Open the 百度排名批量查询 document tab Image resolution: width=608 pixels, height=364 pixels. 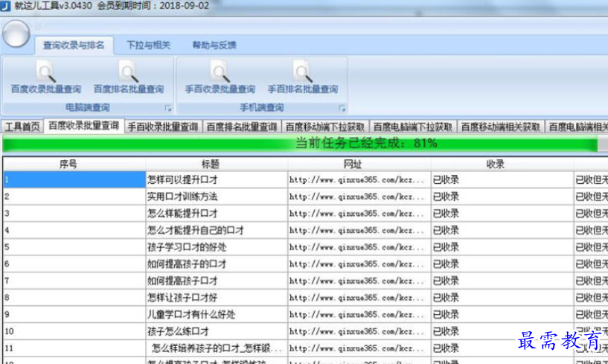coord(242,127)
